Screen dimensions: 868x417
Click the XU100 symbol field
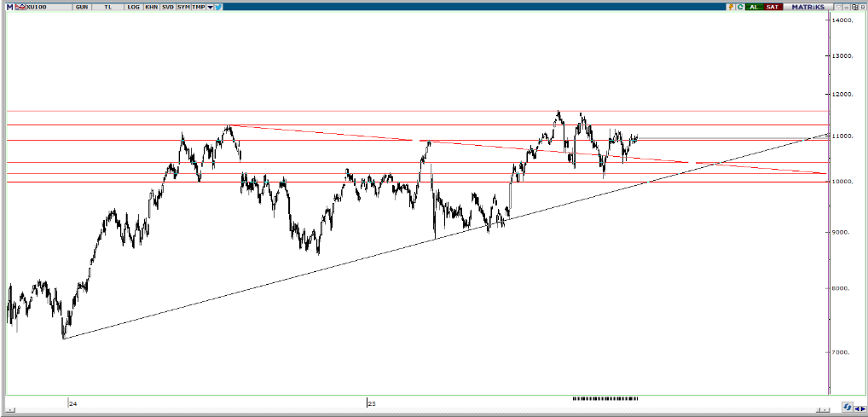38,7
